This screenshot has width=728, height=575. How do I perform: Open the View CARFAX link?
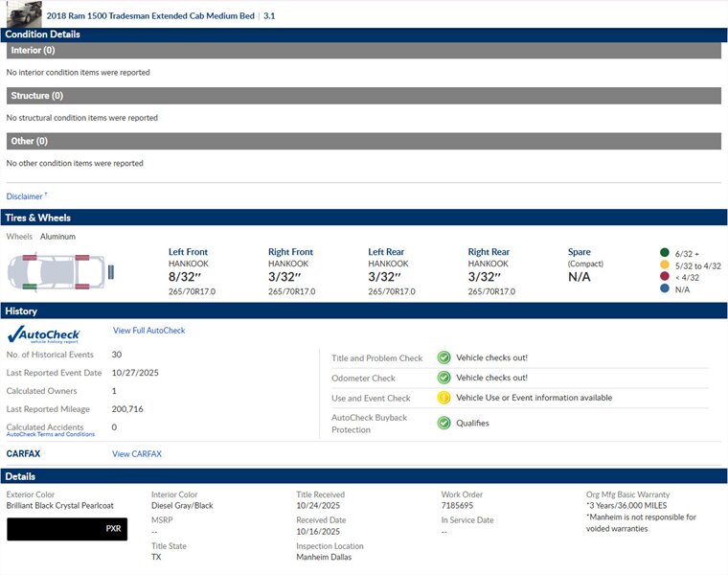pyautogui.click(x=137, y=454)
